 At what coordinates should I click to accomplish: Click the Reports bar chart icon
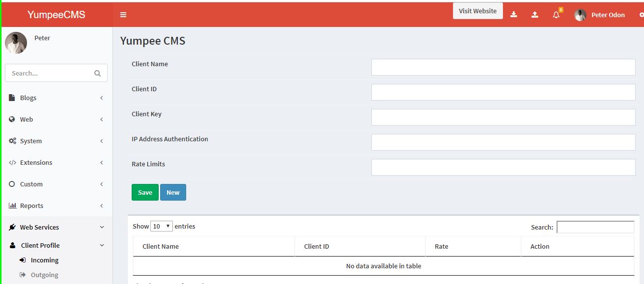tap(12, 206)
